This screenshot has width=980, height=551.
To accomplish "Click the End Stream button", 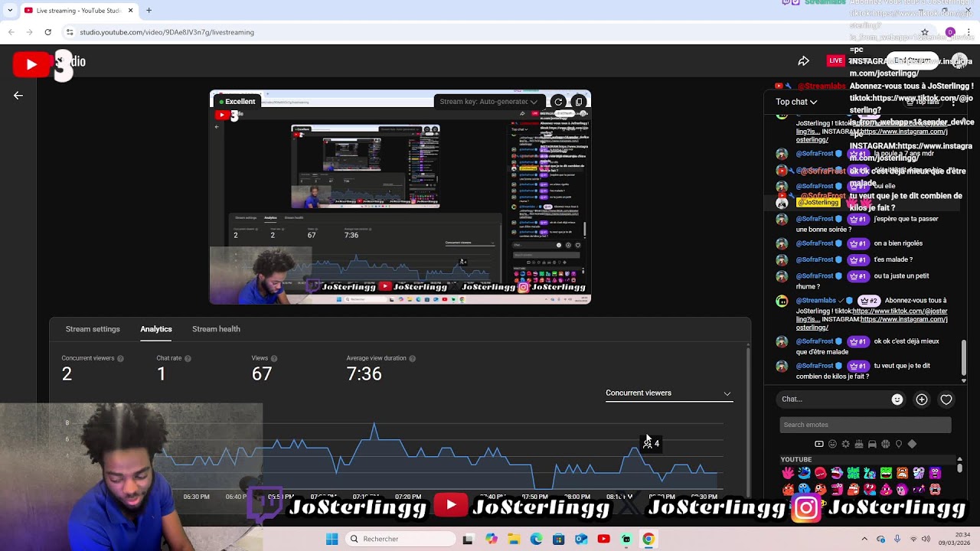I will click(x=912, y=60).
